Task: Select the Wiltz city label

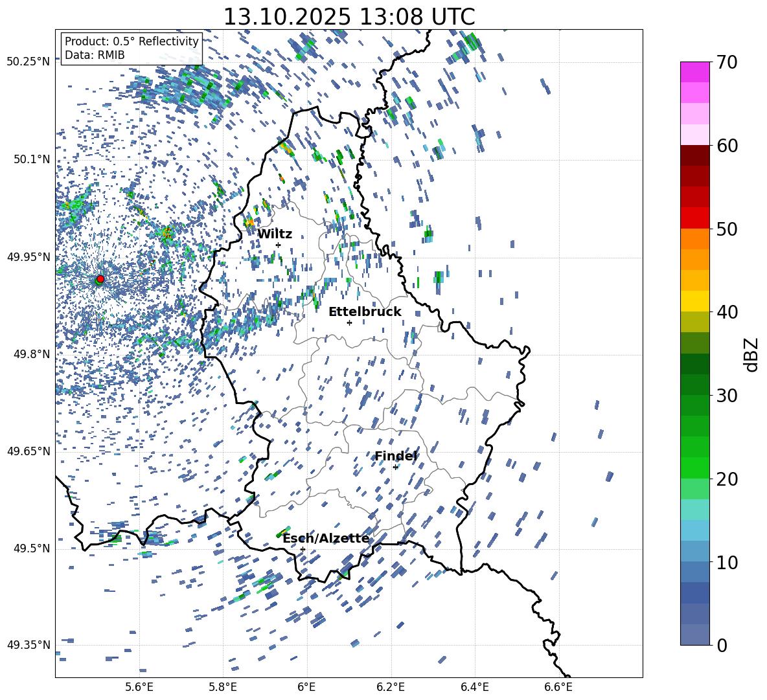Action: pos(275,234)
